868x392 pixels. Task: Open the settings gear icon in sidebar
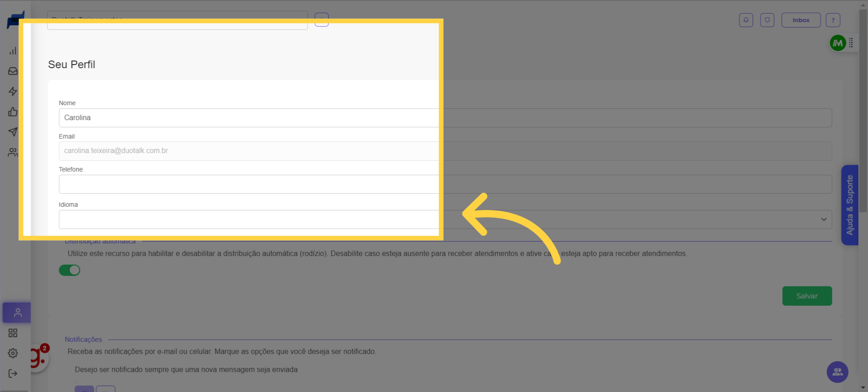click(x=13, y=353)
